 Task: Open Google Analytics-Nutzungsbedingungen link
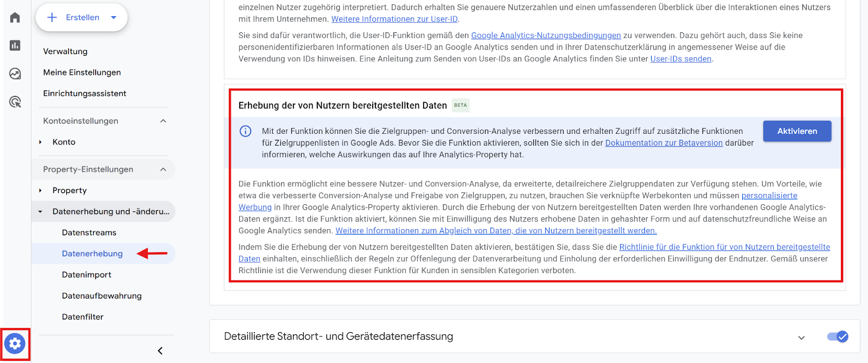546,35
